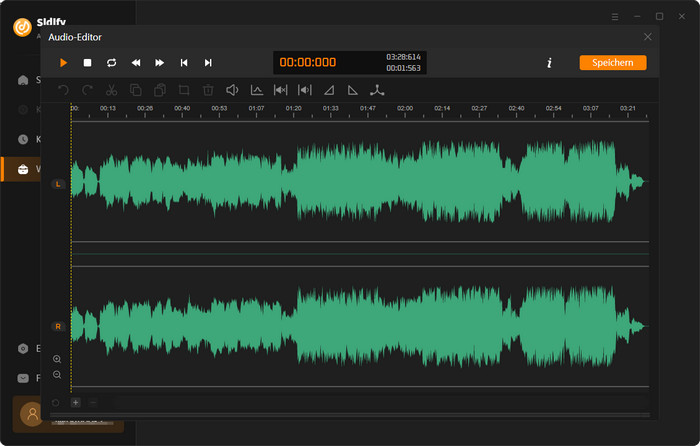Copy the selection

click(x=136, y=90)
